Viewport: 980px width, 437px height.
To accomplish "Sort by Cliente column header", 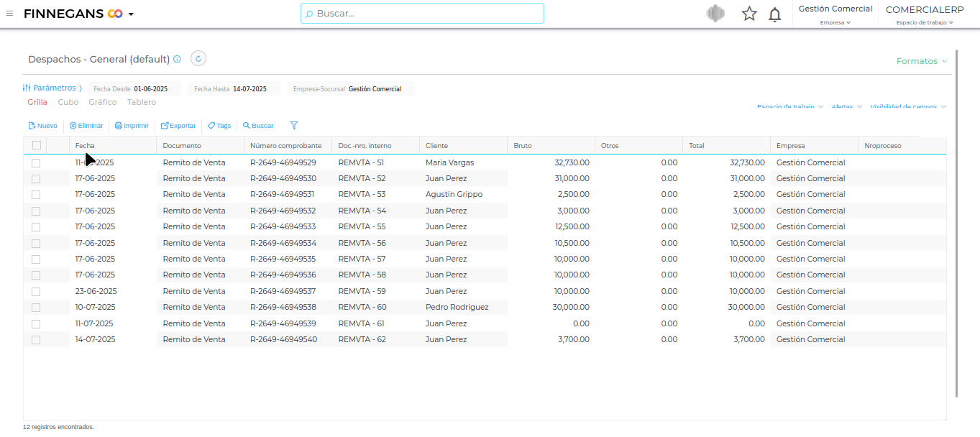I will pos(463,145).
